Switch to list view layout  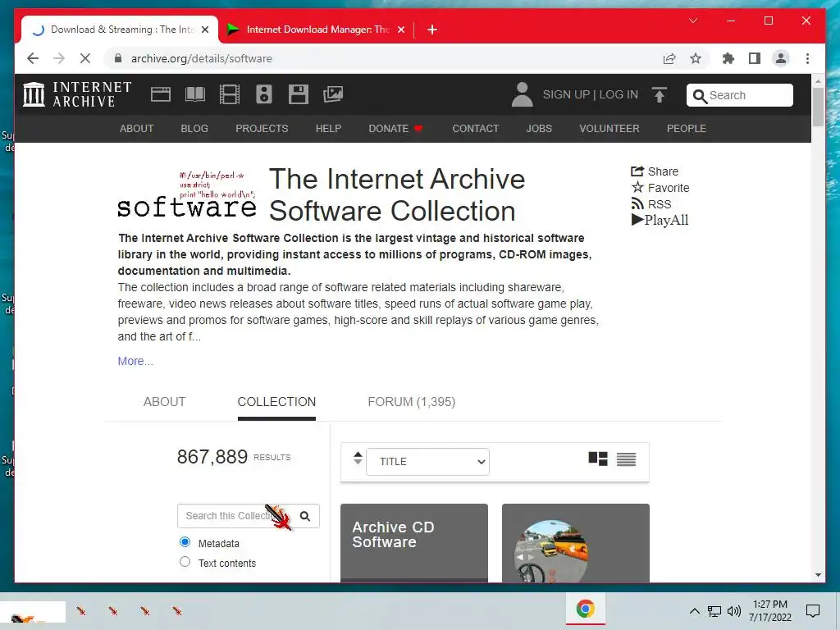626,459
